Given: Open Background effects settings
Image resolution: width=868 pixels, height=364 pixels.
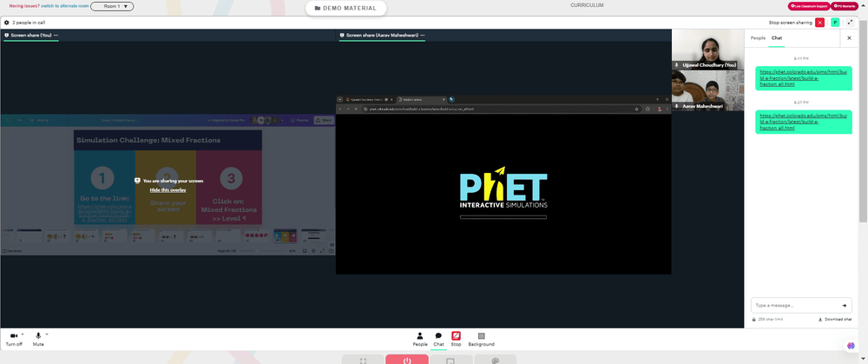Looking at the screenshot, I should click(481, 339).
